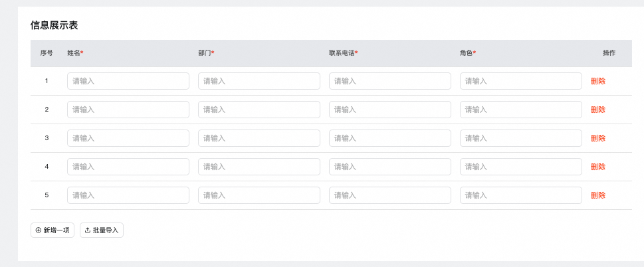Image resolution: width=644 pixels, height=267 pixels.
Task: Click the plus icon in 新增一项 button
Action: [38, 230]
